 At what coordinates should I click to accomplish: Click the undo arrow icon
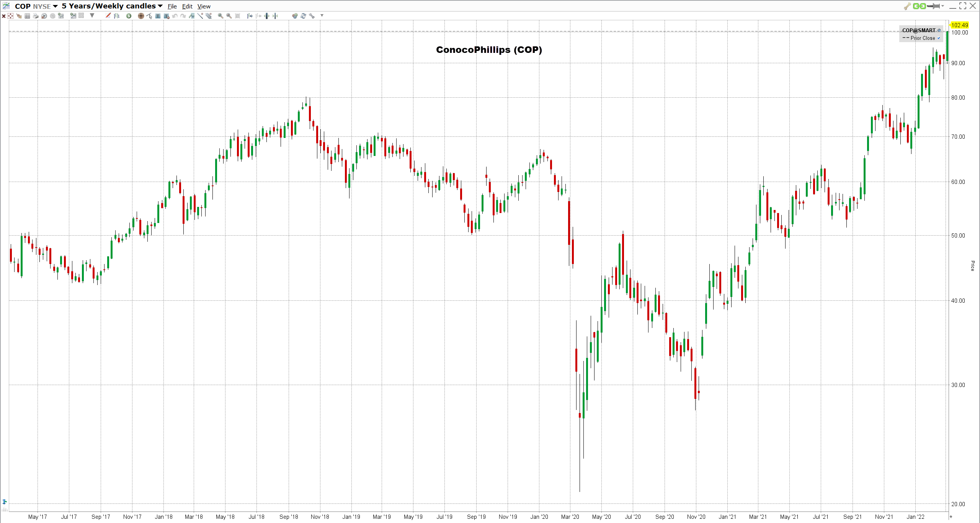click(x=175, y=16)
